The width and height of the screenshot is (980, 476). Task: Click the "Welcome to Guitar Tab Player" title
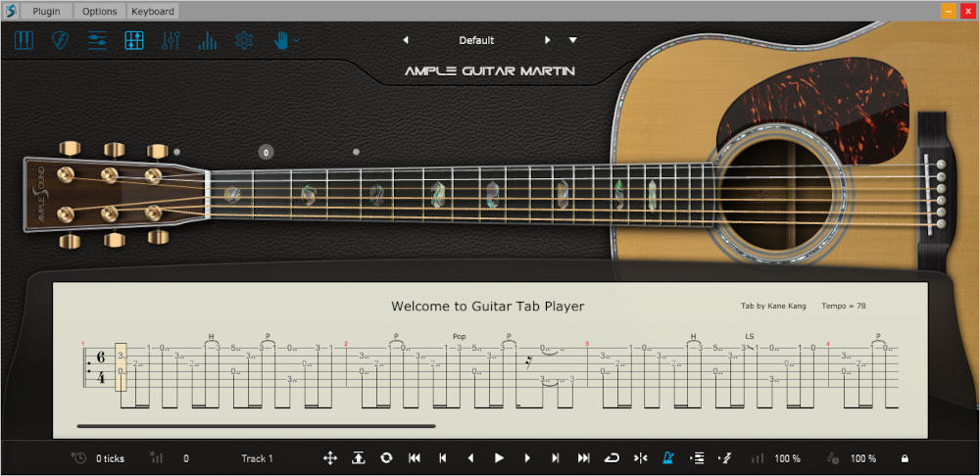point(487,307)
